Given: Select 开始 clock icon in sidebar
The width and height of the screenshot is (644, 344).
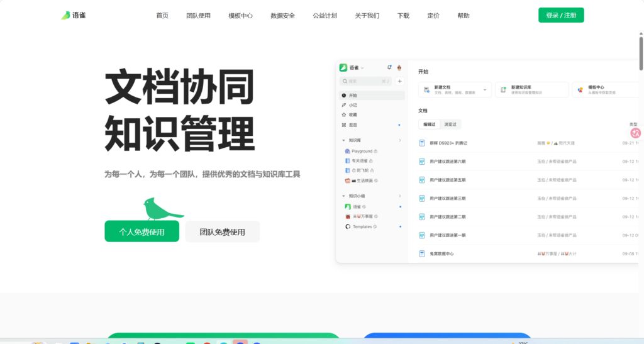Looking at the screenshot, I should 344,95.
